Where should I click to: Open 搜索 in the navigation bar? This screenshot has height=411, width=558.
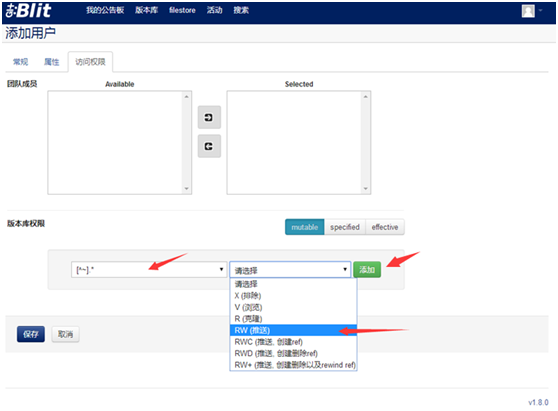tap(241, 10)
